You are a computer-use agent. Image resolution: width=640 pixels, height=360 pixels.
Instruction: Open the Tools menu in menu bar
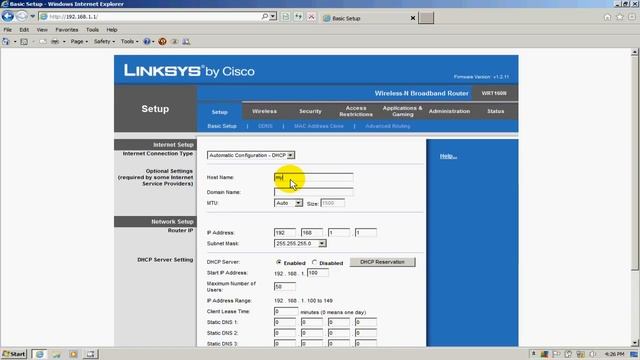92,30
